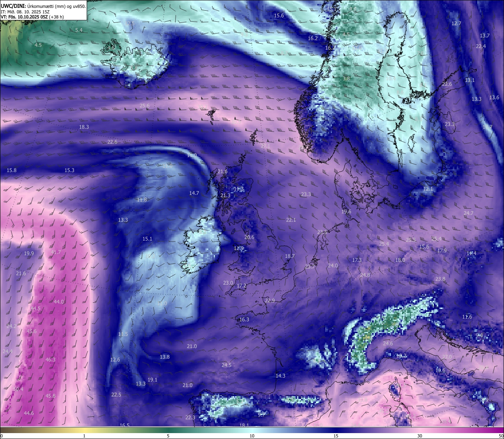Viewport: 504px width, 439px height.
Task: Click the map value "18.0"
Action: click(x=400, y=260)
